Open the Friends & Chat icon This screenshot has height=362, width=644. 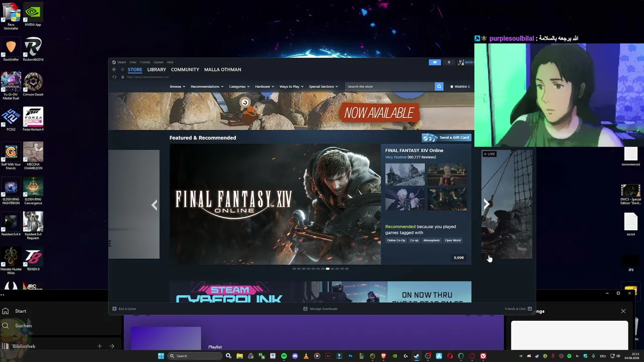tap(530, 309)
